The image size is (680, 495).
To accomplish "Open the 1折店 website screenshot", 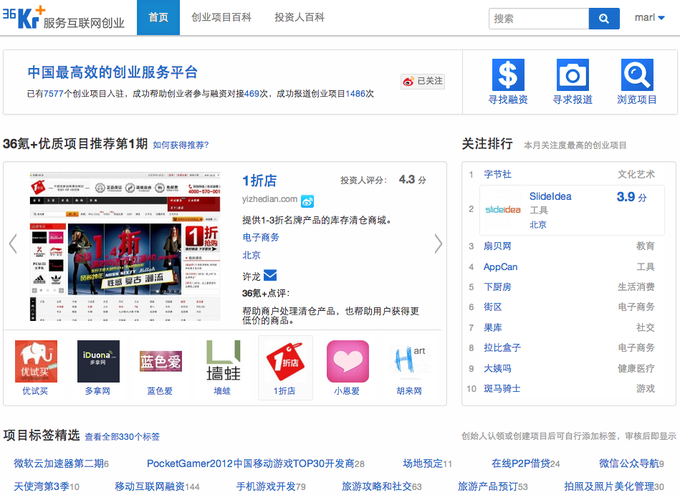I will click(x=125, y=246).
